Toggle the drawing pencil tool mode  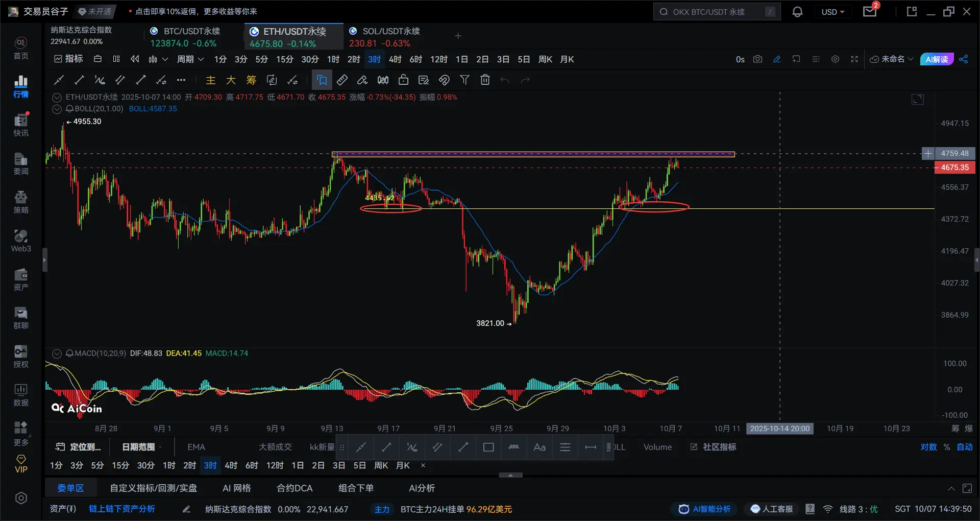pos(777,59)
